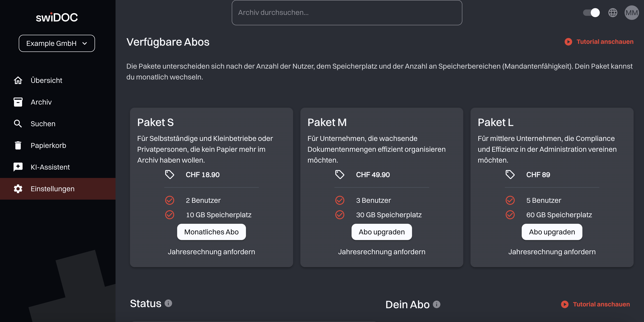Click the globe language icon
The width and height of the screenshot is (644, 322).
click(612, 12)
